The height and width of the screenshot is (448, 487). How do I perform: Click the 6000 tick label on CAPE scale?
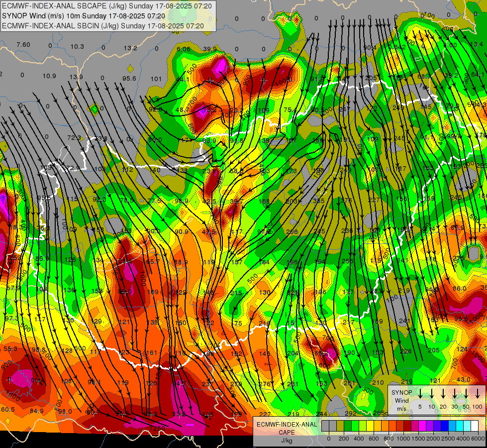pos(478,439)
